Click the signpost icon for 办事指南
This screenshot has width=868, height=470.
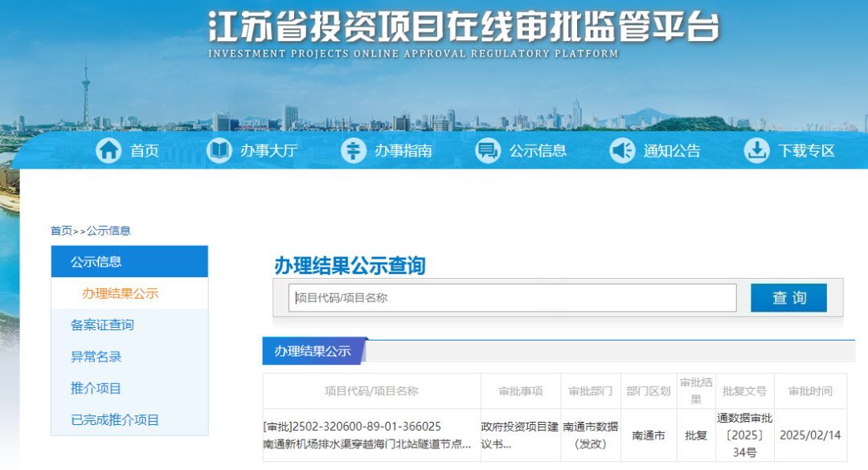point(353,150)
